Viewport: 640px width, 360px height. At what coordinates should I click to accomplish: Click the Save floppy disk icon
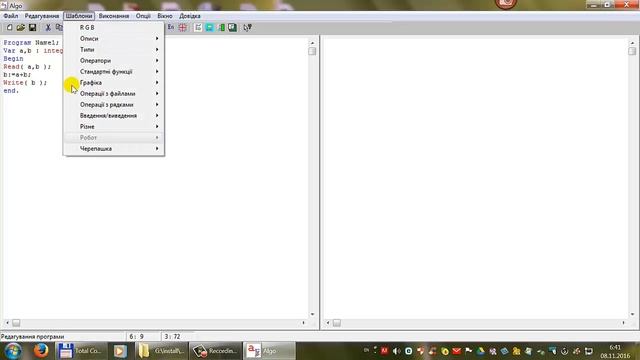(x=32, y=27)
